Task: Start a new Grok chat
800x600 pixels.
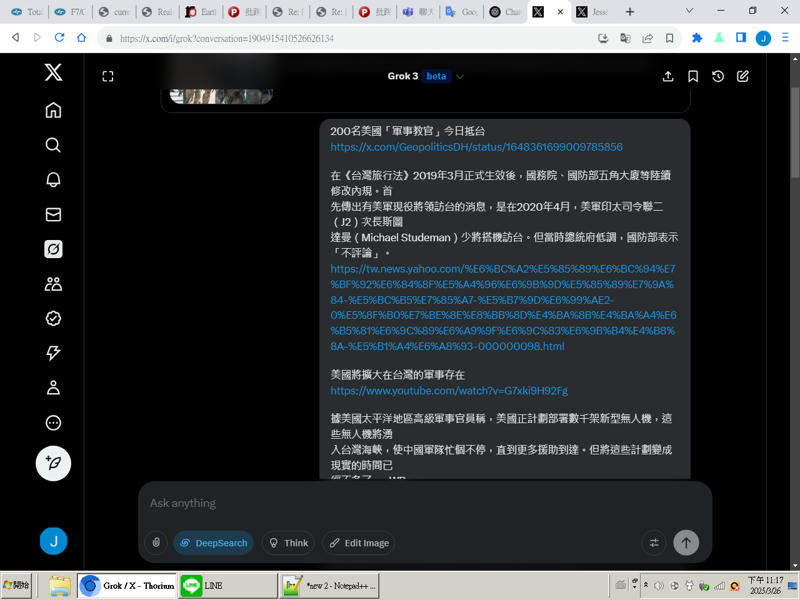Action: click(743, 76)
